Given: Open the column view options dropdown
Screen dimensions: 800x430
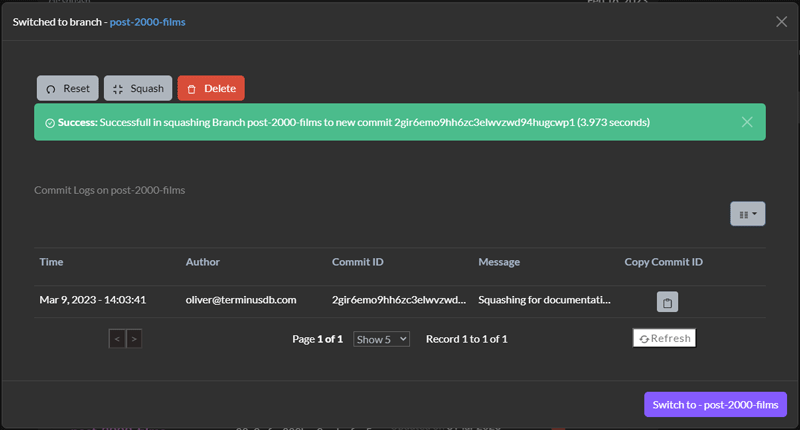Looking at the screenshot, I should [x=747, y=214].
